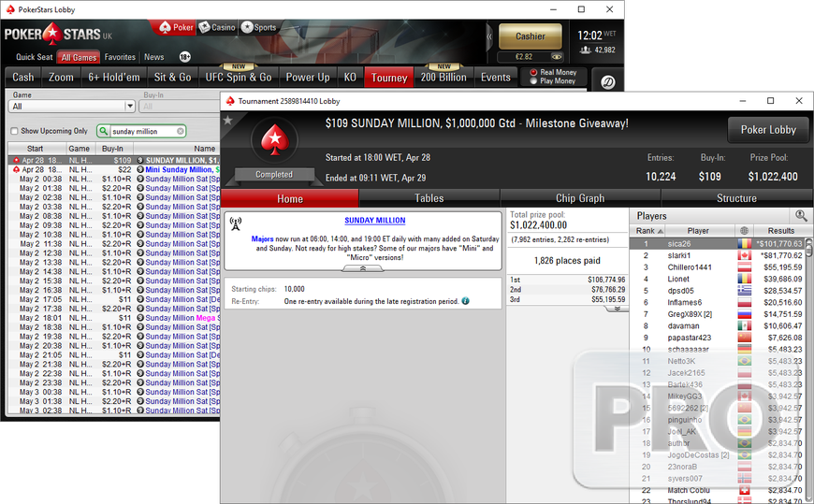Open the 200 Billion tab

point(443,78)
